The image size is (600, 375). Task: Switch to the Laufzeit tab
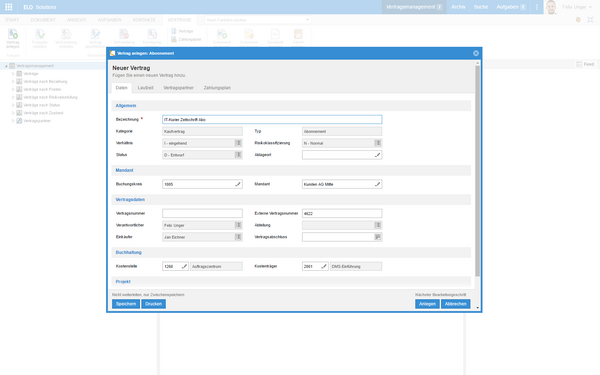pyautogui.click(x=145, y=88)
